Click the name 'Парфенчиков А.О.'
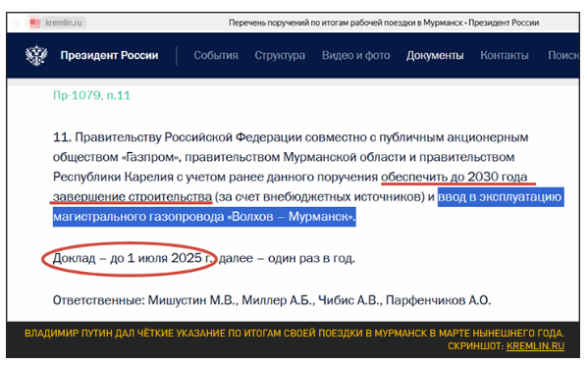 [x=439, y=300]
